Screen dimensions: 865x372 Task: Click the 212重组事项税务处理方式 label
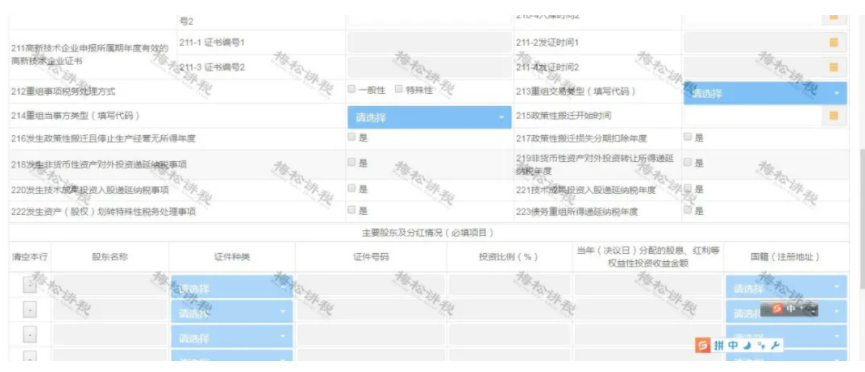point(63,92)
